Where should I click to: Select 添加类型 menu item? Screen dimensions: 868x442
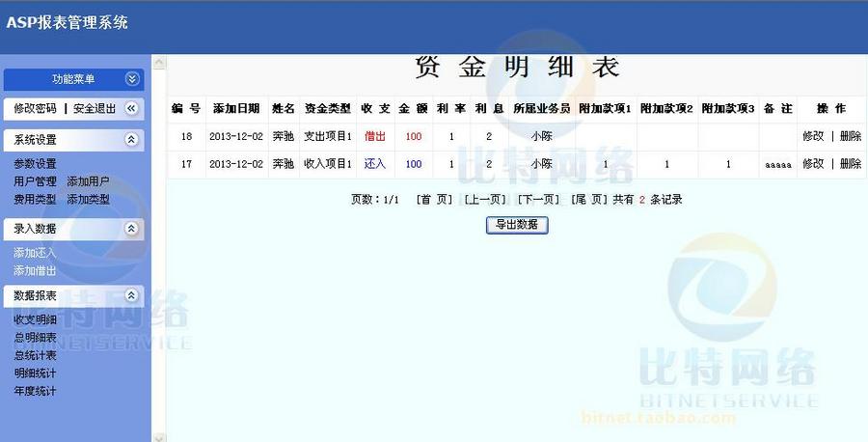pyautogui.click(x=88, y=200)
